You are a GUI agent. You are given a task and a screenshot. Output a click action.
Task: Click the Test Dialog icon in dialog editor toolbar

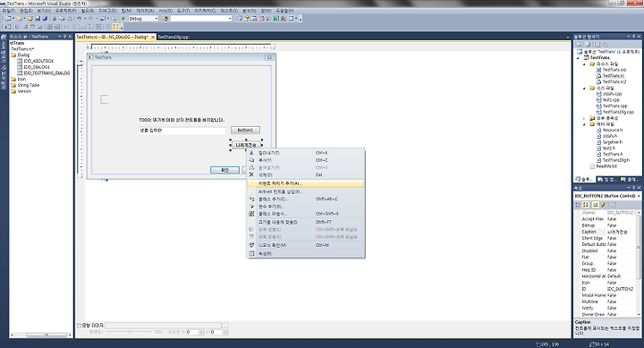(8, 27)
